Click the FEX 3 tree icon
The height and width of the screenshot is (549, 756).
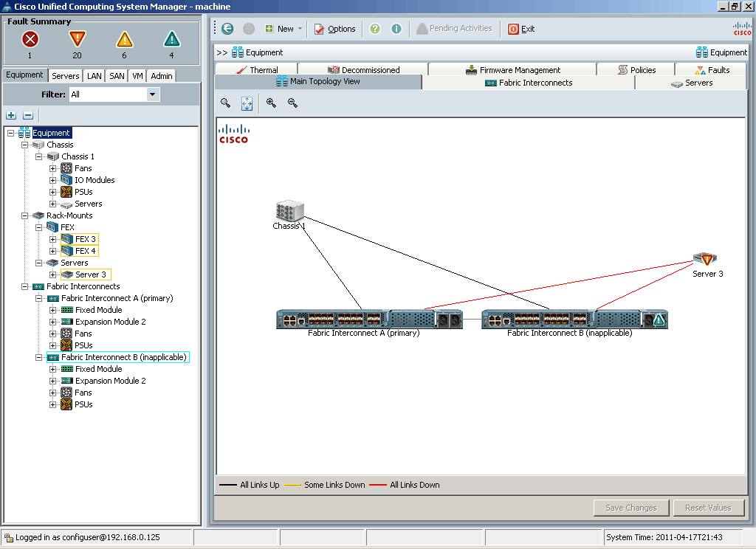[67, 239]
